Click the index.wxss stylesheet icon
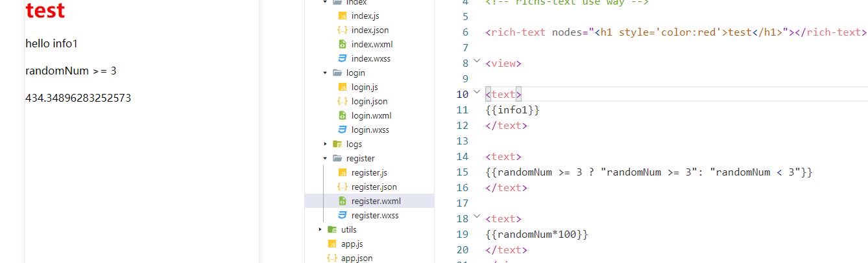 click(342, 58)
